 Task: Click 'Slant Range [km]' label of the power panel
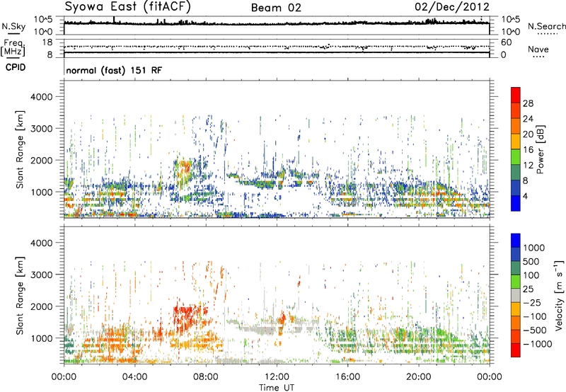coord(20,149)
